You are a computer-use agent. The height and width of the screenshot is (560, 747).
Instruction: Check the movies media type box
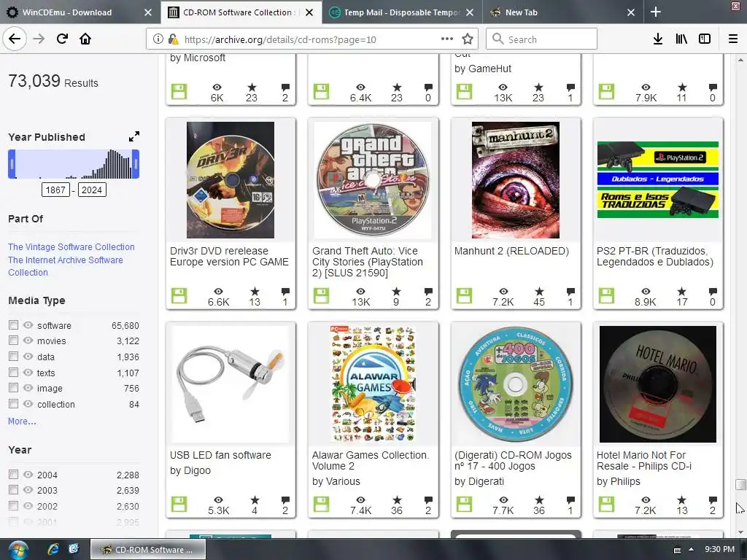coord(13,341)
